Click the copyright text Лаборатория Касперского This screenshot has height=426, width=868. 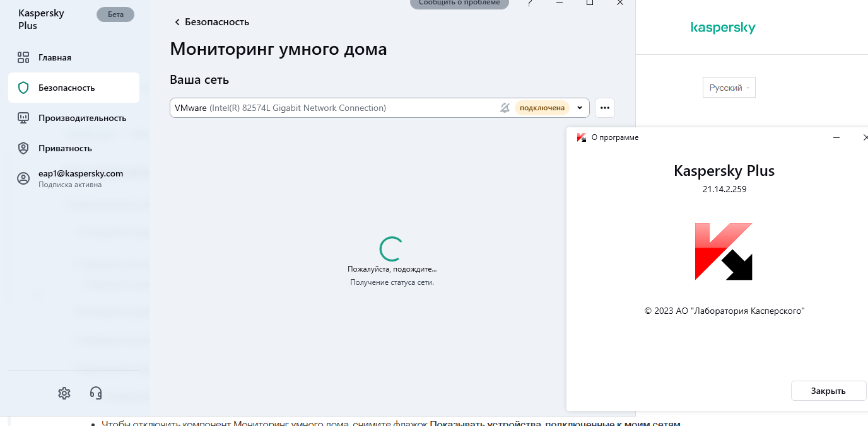(x=724, y=311)
